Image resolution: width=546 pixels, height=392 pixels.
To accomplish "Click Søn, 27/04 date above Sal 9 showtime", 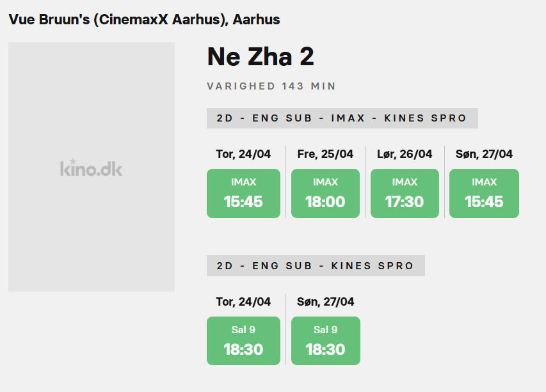I will pos(325,302).
